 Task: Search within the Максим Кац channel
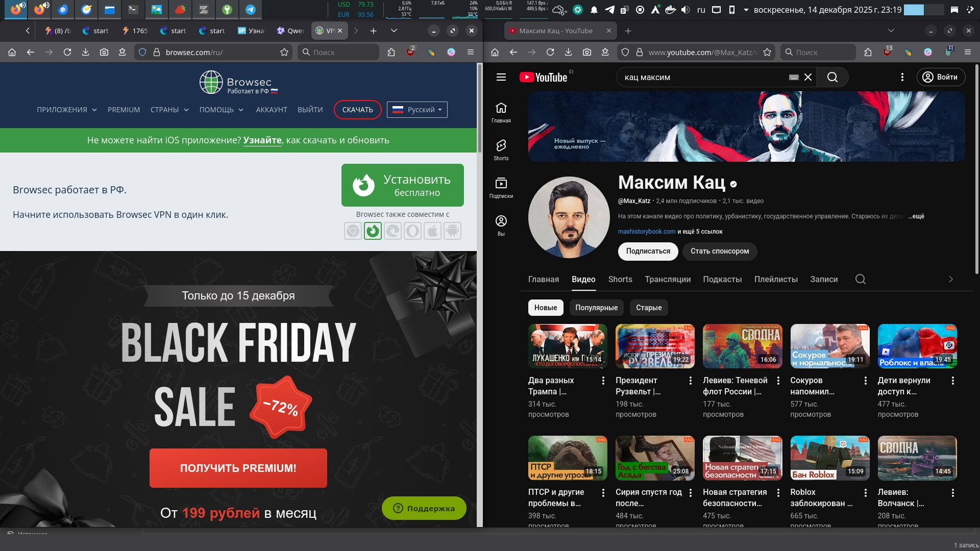[x=860, y=279]
